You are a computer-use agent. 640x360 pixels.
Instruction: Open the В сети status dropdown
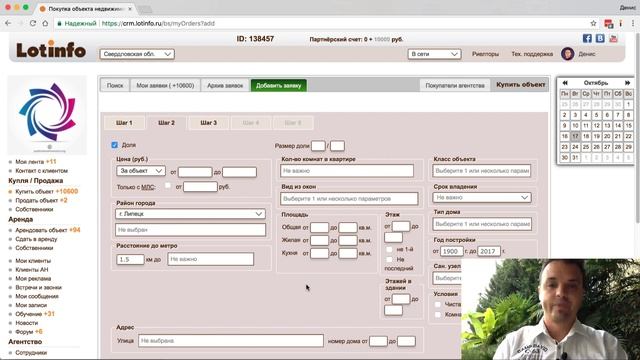pyautogui.click(x=434, y=54)
